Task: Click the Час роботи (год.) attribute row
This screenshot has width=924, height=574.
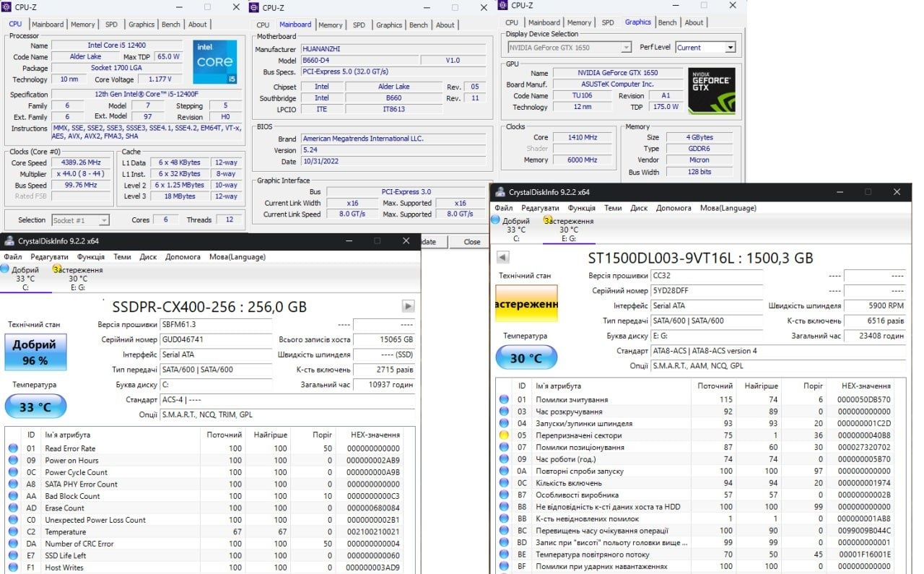Action: click(x=699, y=459)
